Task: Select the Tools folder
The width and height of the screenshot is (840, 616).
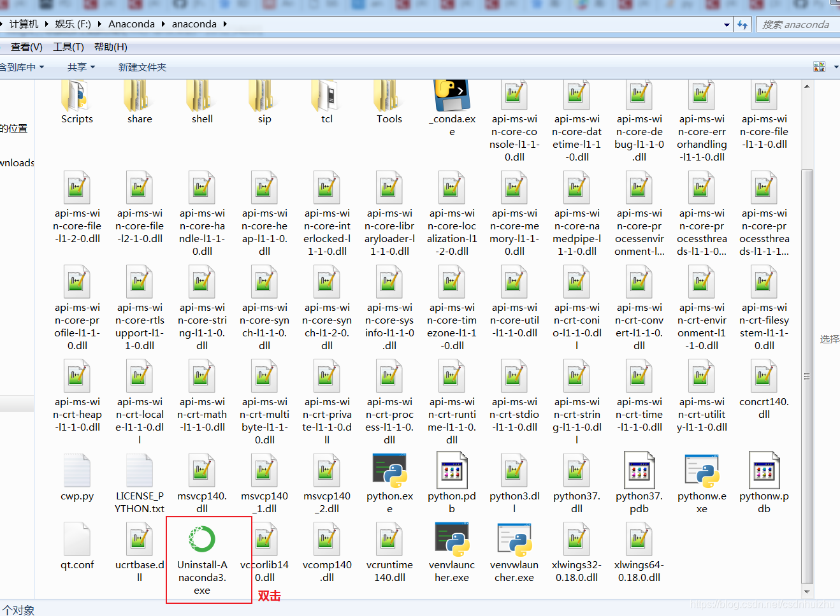Action: click(x=389, y=96)
